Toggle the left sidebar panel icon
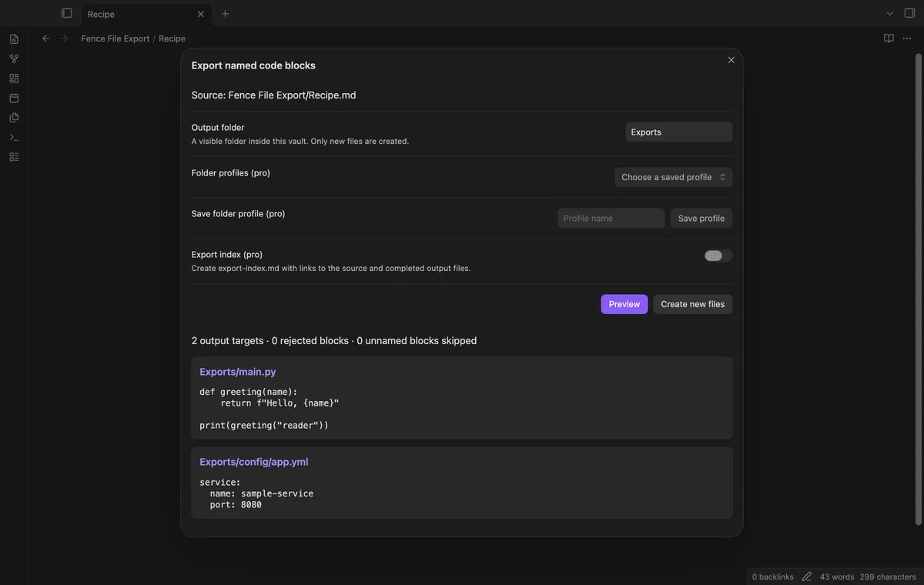 (x=67, y=13)
